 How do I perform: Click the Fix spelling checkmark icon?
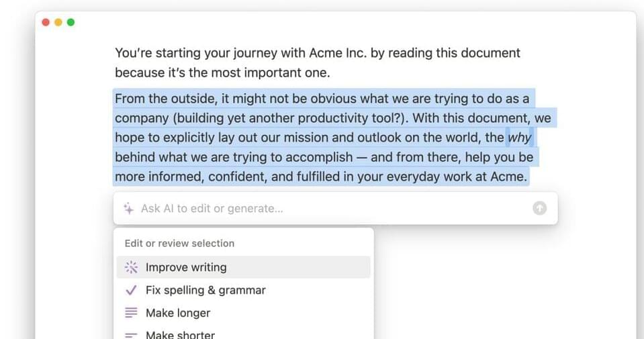pos(132,291)
